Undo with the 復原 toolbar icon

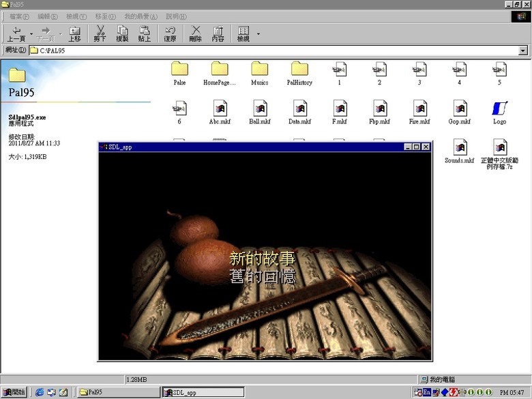pyautogui.click(x=170, y=34)
